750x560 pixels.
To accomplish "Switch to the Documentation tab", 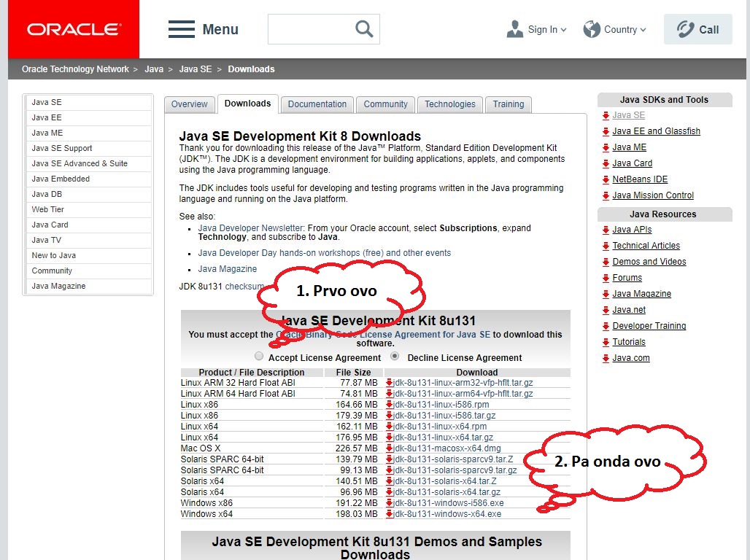I will click(317, 104).
